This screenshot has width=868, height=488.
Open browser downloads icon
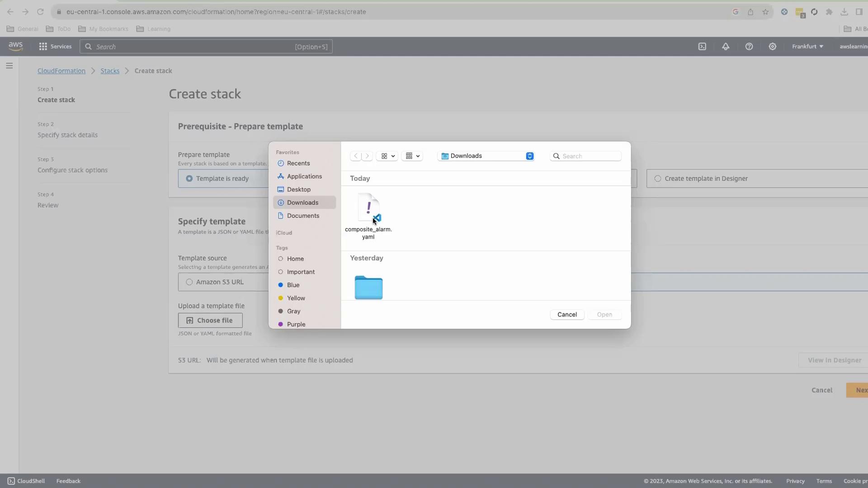[844, 12]
